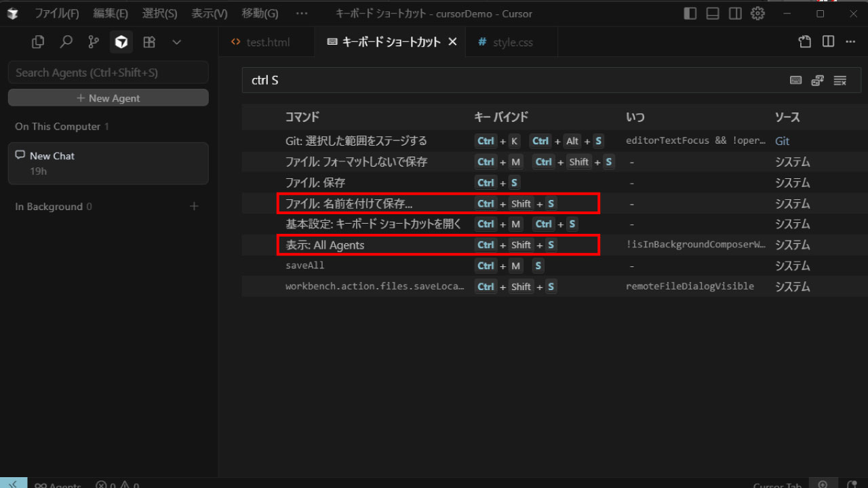868x488 pixels.
Task: Expand additional views chevron in sidebar header
Action: (x=177, y=42)
